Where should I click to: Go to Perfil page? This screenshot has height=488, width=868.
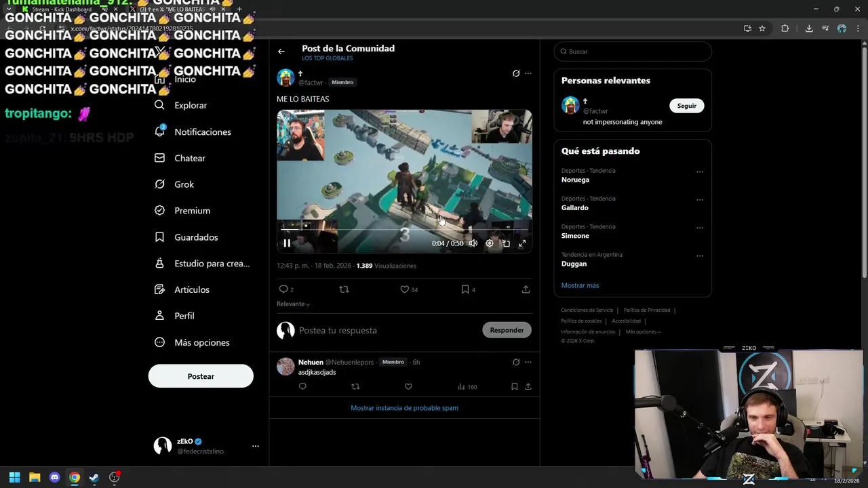click(174, 316)
